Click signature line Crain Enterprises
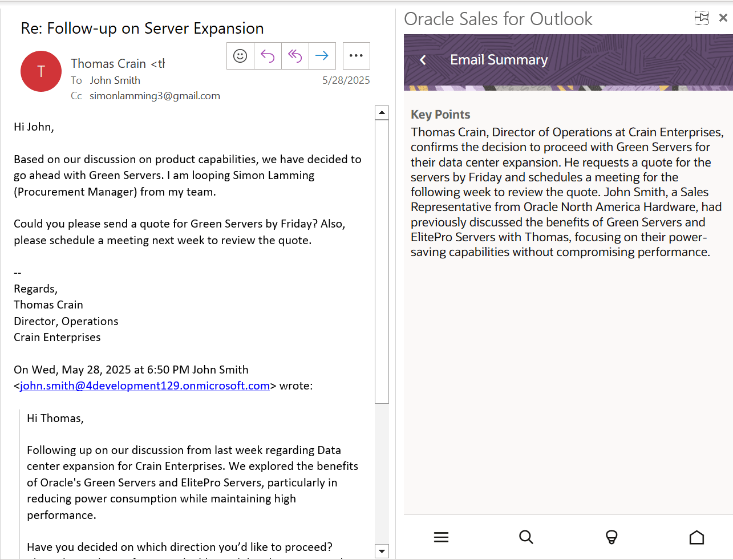The width and height of the screenshot is (733, 560). coord(57,337)
